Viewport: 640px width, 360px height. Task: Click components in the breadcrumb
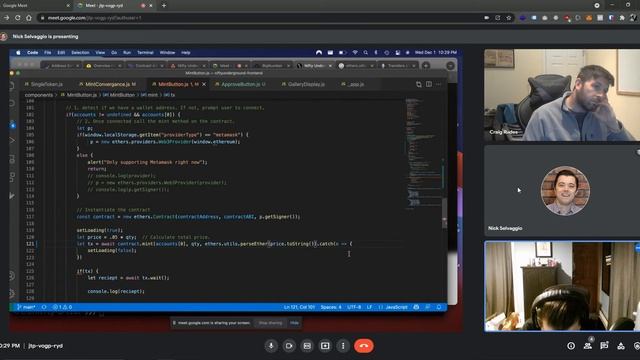tap(39, 95)
